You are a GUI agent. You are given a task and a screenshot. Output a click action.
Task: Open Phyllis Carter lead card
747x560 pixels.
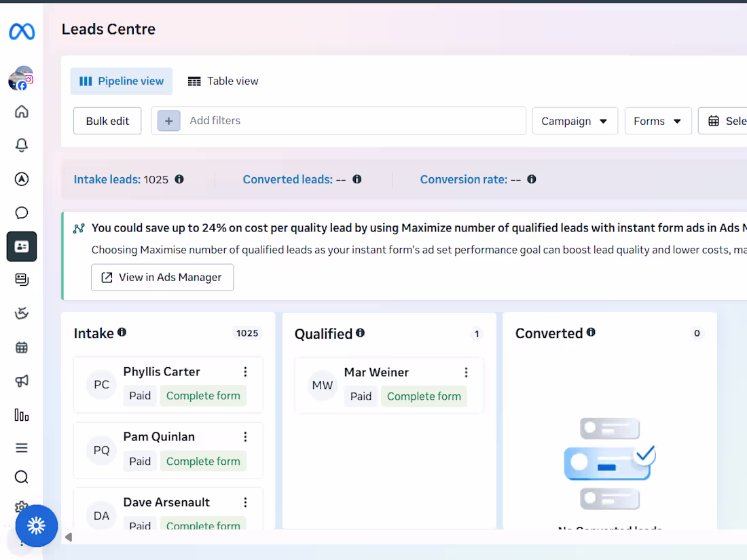click(x=168, y=384)
